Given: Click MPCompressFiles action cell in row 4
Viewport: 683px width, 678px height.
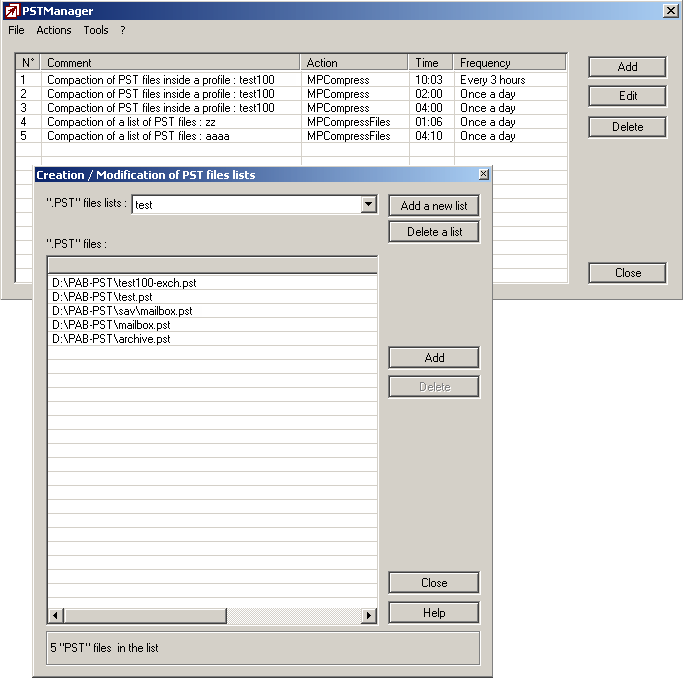Looking at the screenshot, I should tap(355, 122).
